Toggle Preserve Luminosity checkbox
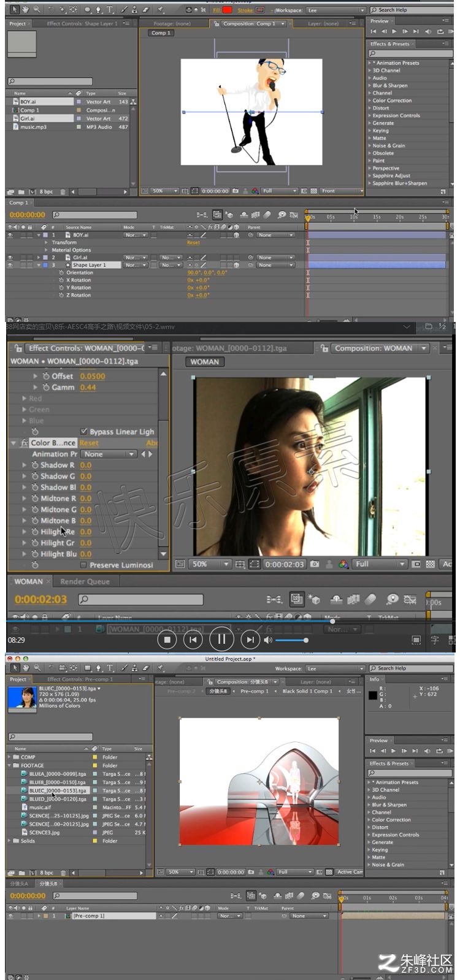The image size is (460, 980). coord(84,565)
